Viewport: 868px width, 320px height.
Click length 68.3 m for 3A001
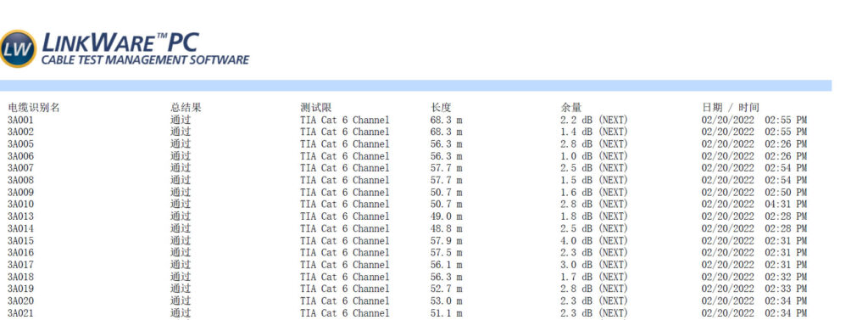(447, 120)
